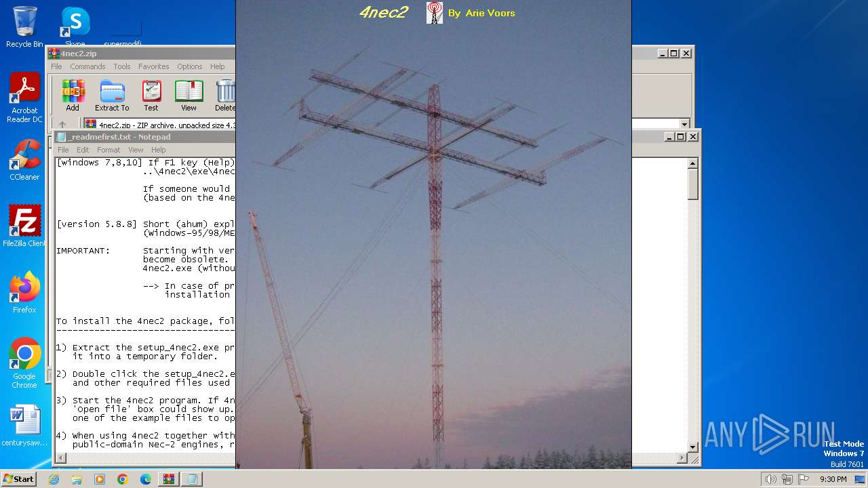Open Google Chrome desktop shortcut
868x488 pixels.
coord(24,363)
